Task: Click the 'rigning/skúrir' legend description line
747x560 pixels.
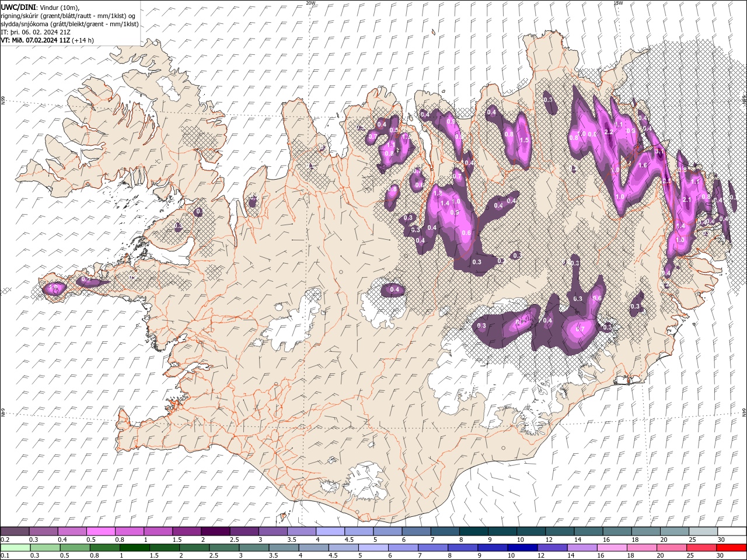Action: [69, 15]
